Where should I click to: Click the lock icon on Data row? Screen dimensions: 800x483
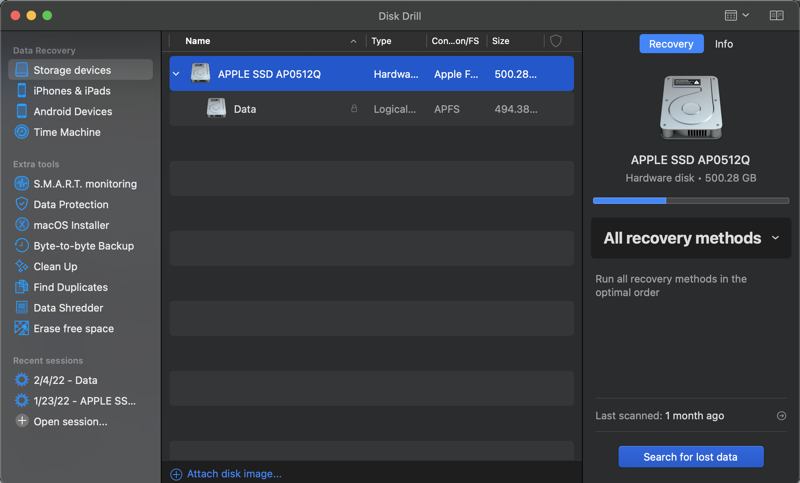click(354, 109)
